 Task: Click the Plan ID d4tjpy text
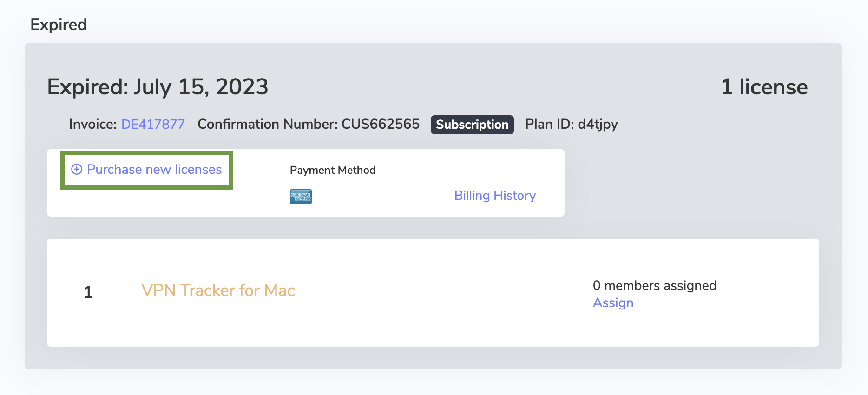coord(571,124)
